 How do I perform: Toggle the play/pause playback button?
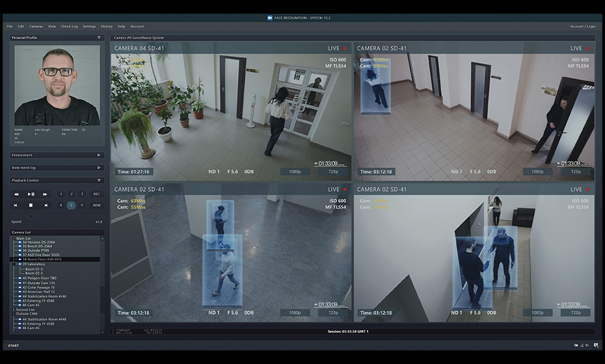31,194
